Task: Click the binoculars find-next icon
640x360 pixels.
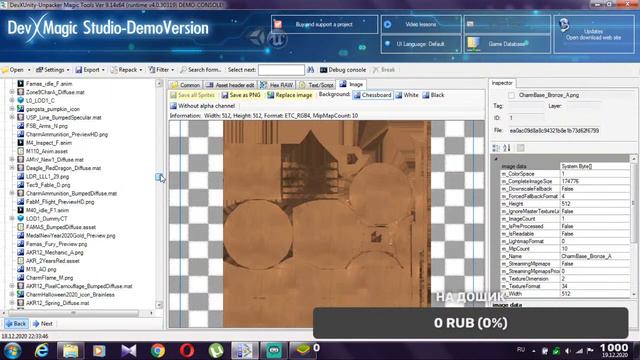Action: [x=311, y=70]
